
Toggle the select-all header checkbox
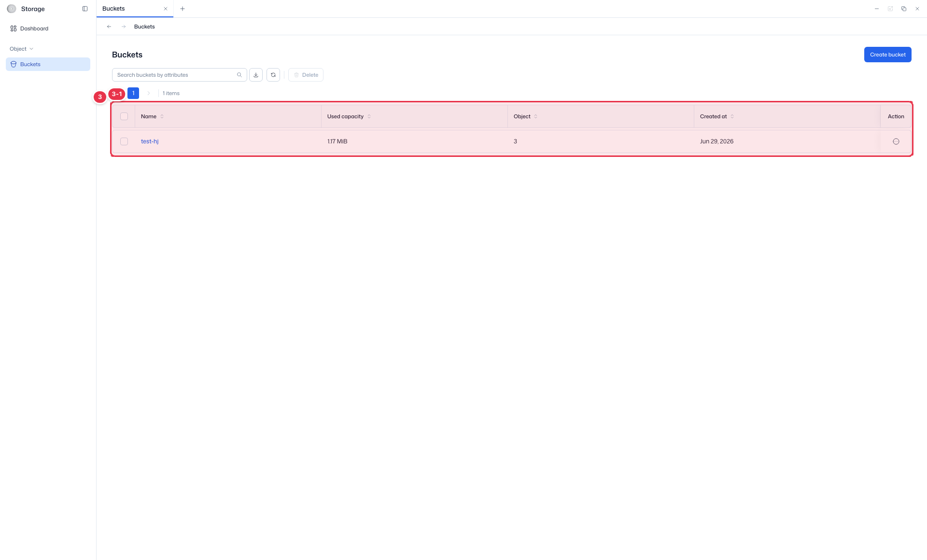[124, 116]
